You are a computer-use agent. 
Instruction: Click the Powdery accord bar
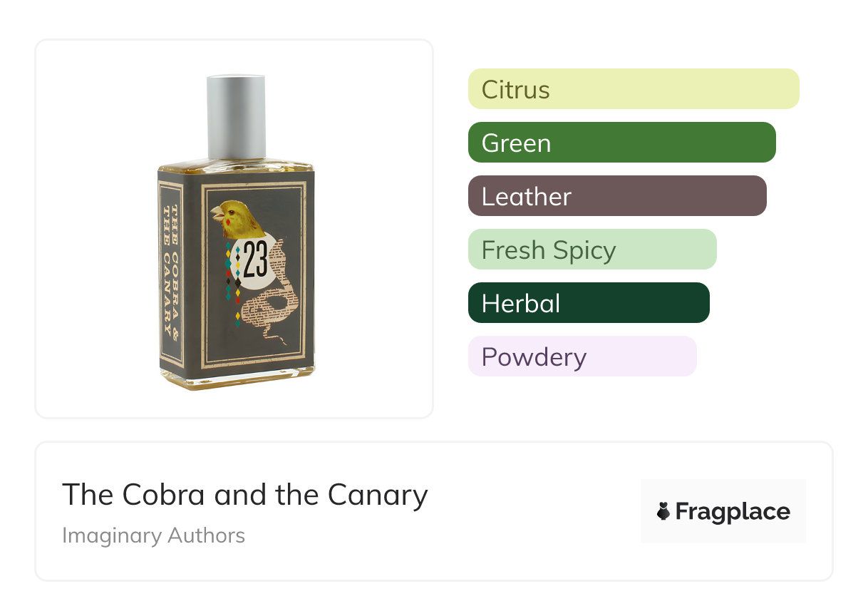coord(582,356)
